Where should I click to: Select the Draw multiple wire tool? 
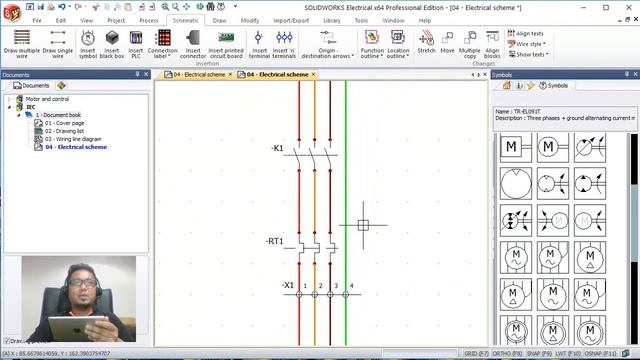(22, 44)
